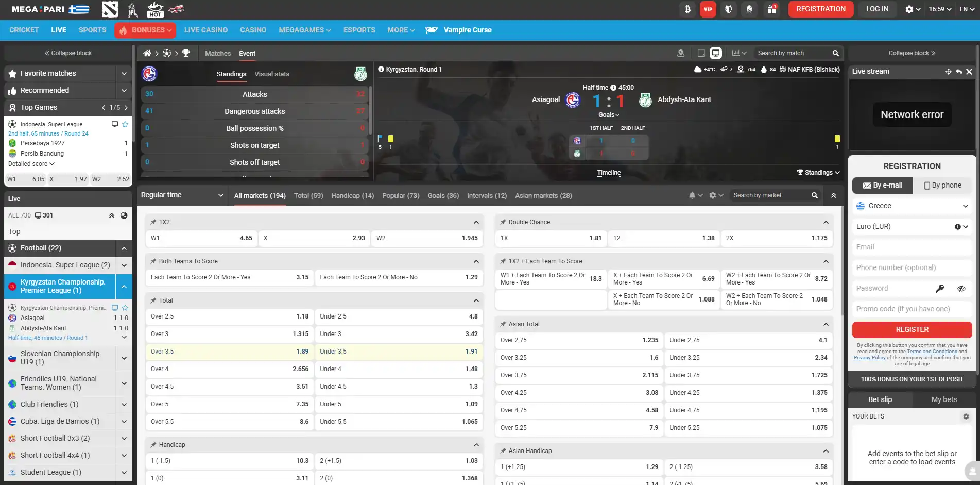
Task: Pin the 1X2 market
Action: (153, 222)
